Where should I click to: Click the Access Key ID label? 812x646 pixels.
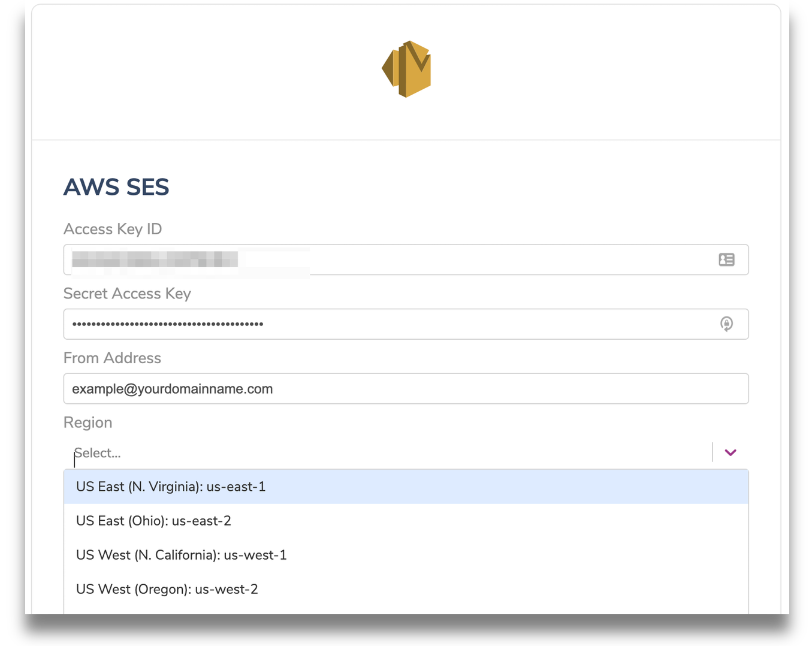pyautogui.click(x=113, y=229)
